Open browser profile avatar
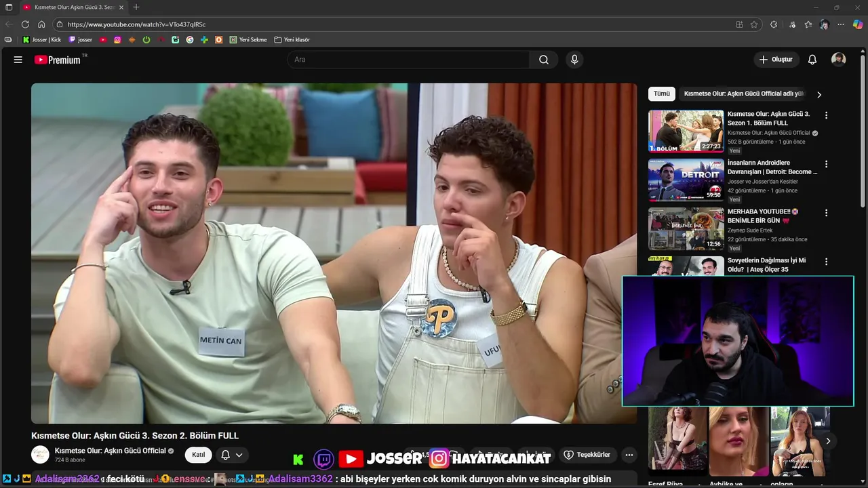 pyautogui.click(x=824, y=24)
